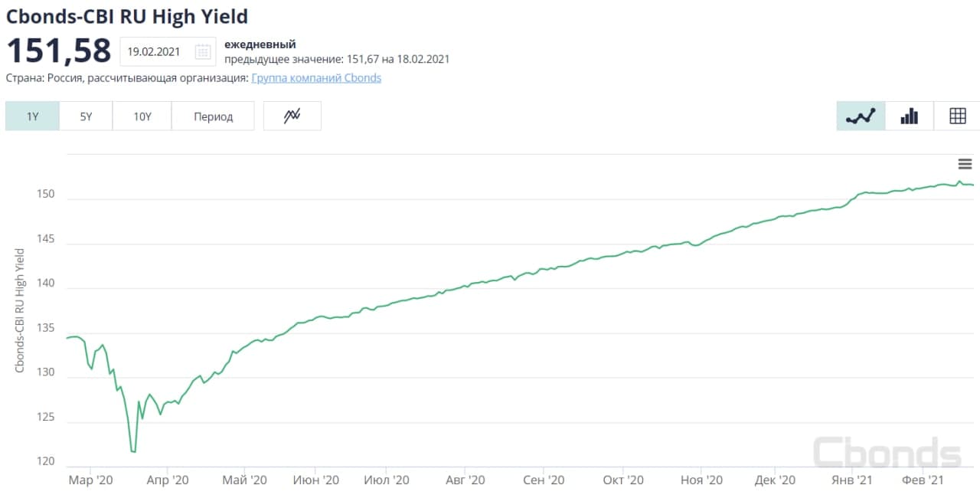Image resolution: width=980 pixels, height=495 pixels.
Task: Switch to line chart view
Action: 861,116
